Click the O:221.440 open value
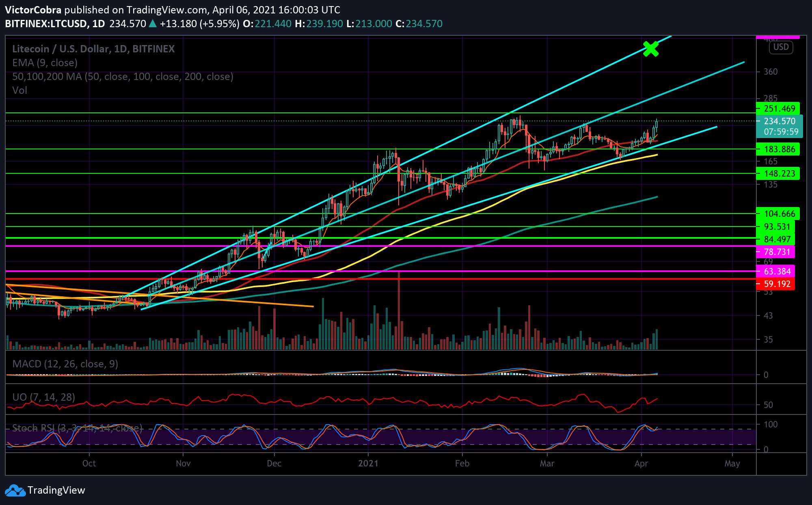Image resolution: width=812 pixels, height=505 pixels. [267, 24]
